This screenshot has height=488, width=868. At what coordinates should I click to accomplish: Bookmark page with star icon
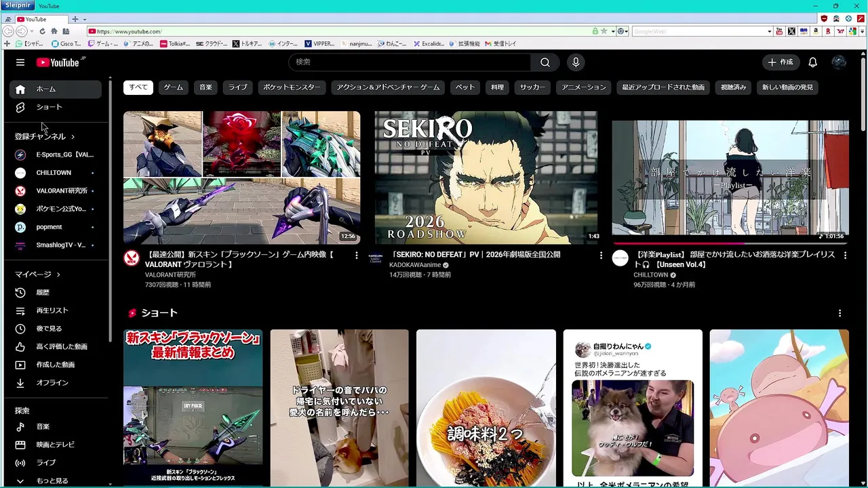click(x=604, y=31)
